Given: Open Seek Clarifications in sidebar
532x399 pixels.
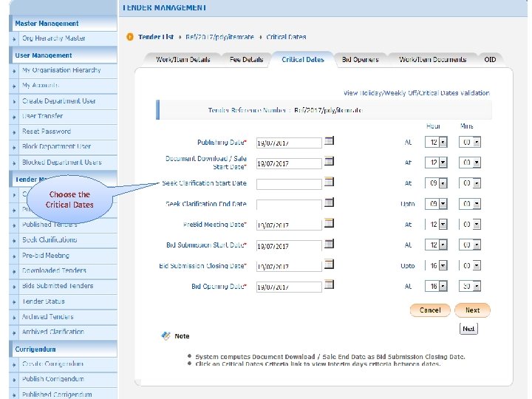Looking at the screenshot, I should (50, 240).
